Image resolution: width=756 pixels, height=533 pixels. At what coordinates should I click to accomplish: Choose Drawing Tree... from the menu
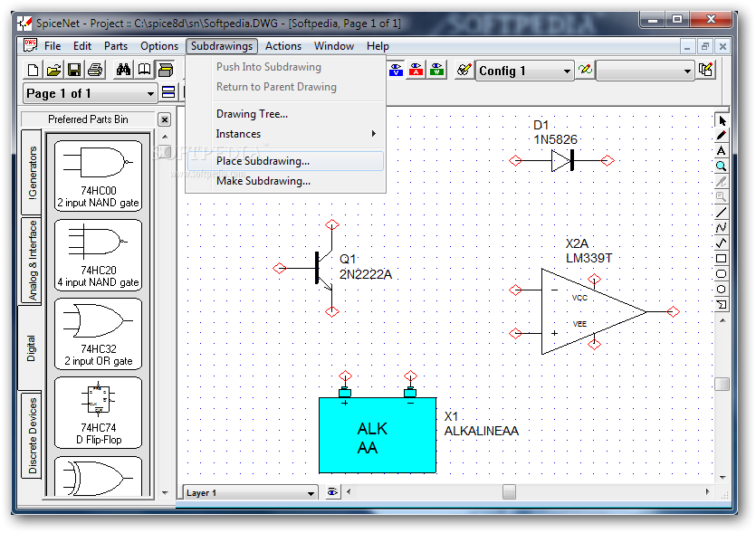point(285,114)
